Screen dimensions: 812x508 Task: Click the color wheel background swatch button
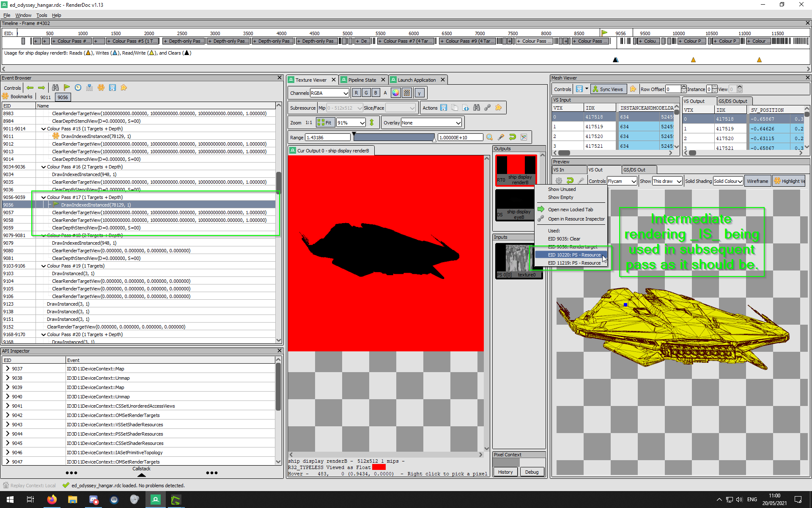(x=395, y=93)
